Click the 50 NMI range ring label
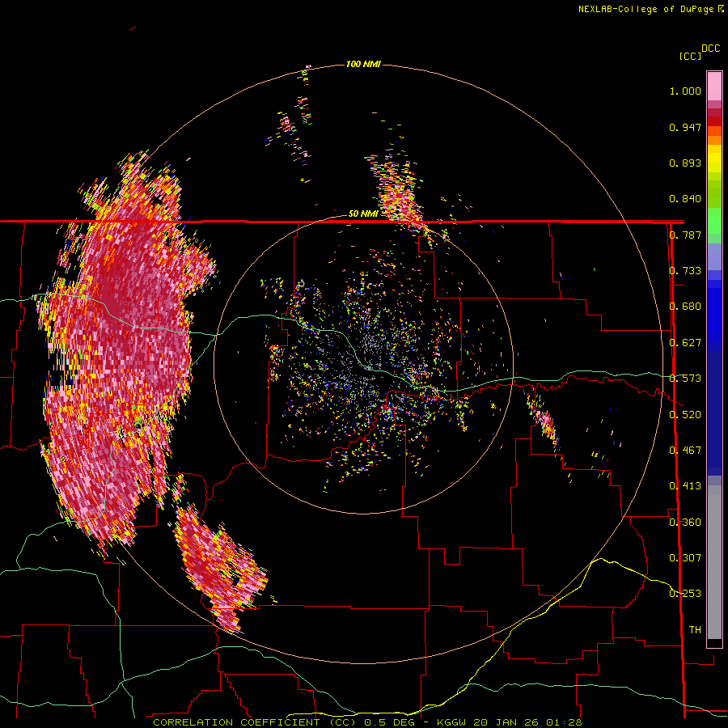Screen dimensions: 728x728 (x=363, y=214)
